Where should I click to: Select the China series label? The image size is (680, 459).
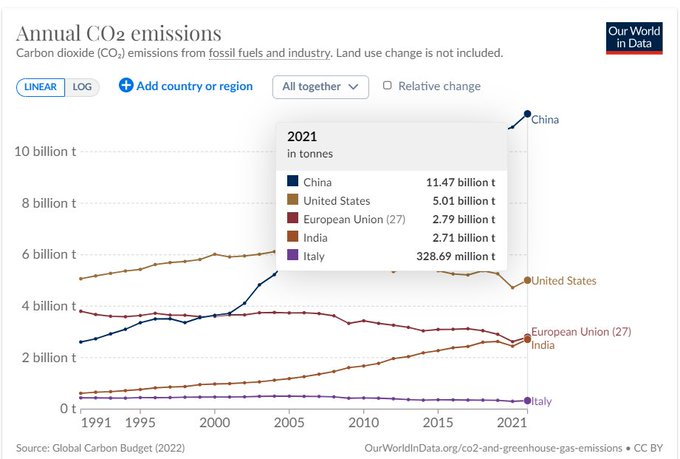point(545,120)
